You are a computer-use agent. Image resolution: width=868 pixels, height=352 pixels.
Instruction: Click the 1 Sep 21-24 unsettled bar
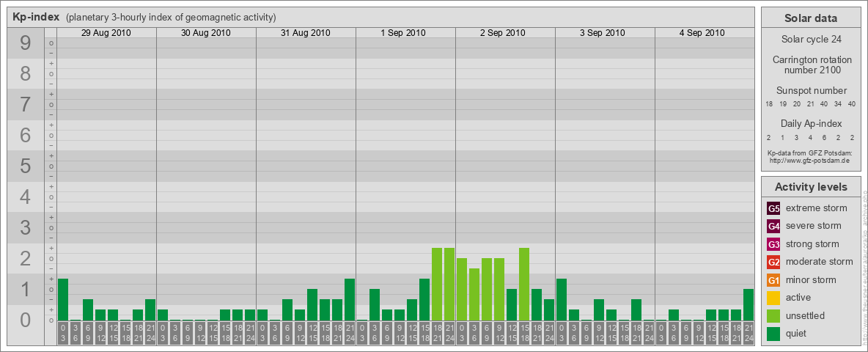[x=449, y=284]
